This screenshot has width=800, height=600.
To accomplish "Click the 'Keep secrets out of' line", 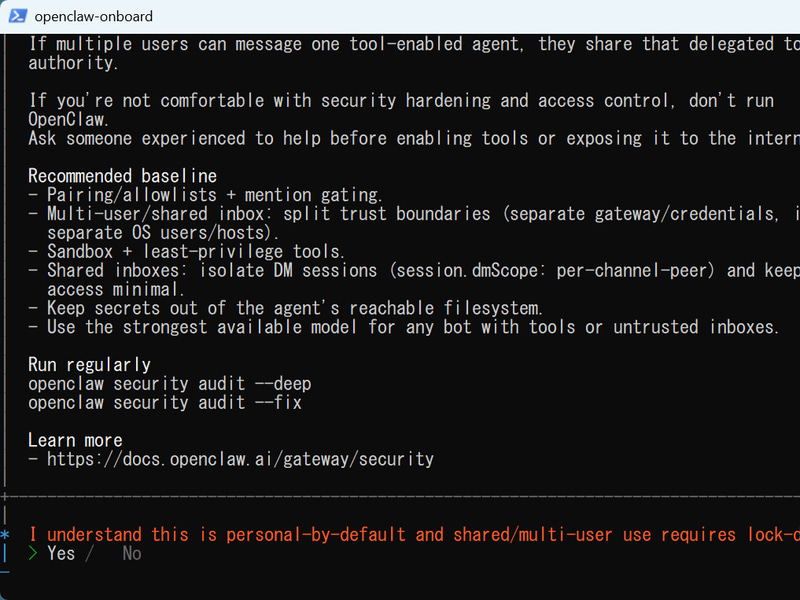I will click(x=285, y=308).
